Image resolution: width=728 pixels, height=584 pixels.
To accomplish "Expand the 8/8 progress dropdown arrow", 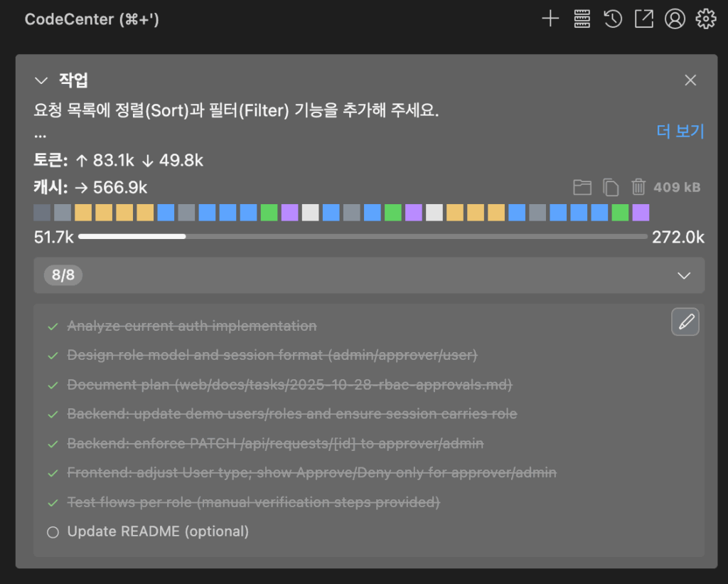I will pyautogui.click(x=684, y=275).
